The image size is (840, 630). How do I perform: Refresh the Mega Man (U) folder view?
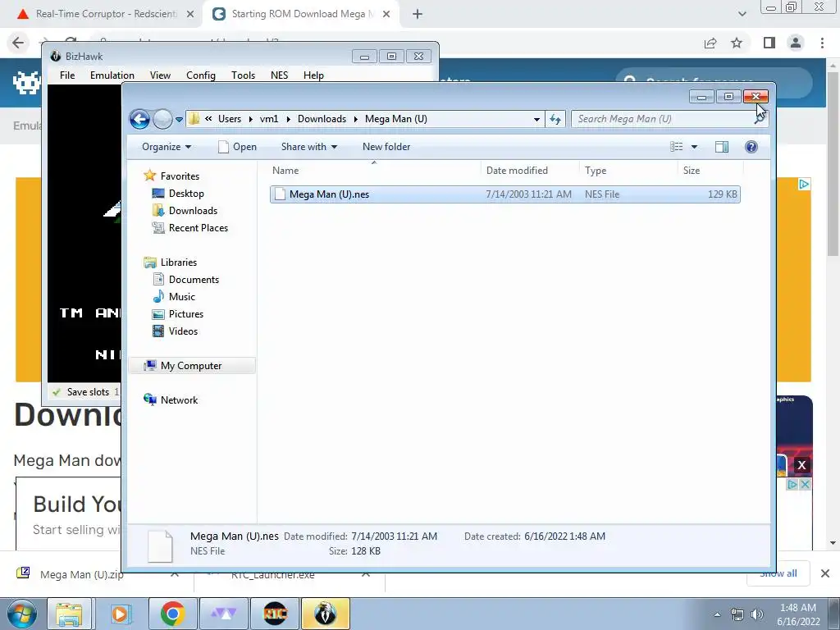555,119
